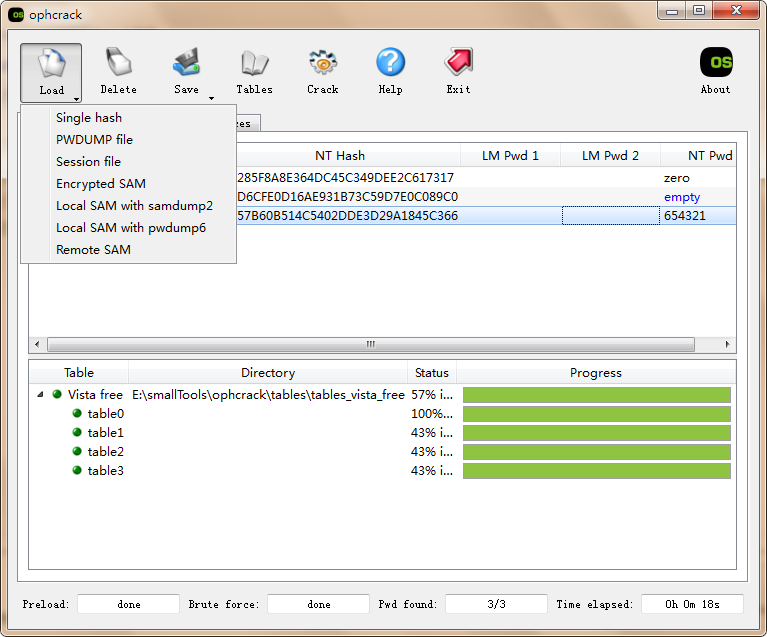Open the Tables dialog icon
The image size is (767, 637).
coord(254,63)
